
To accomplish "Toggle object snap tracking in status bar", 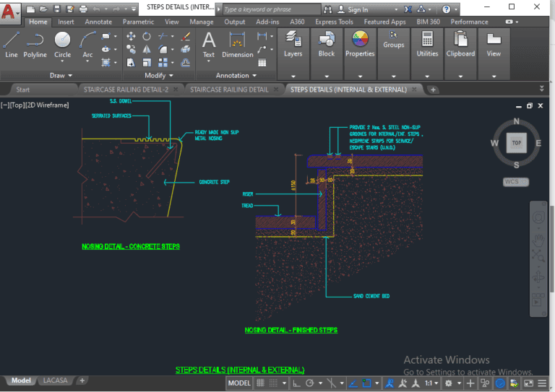I will 353,383.
